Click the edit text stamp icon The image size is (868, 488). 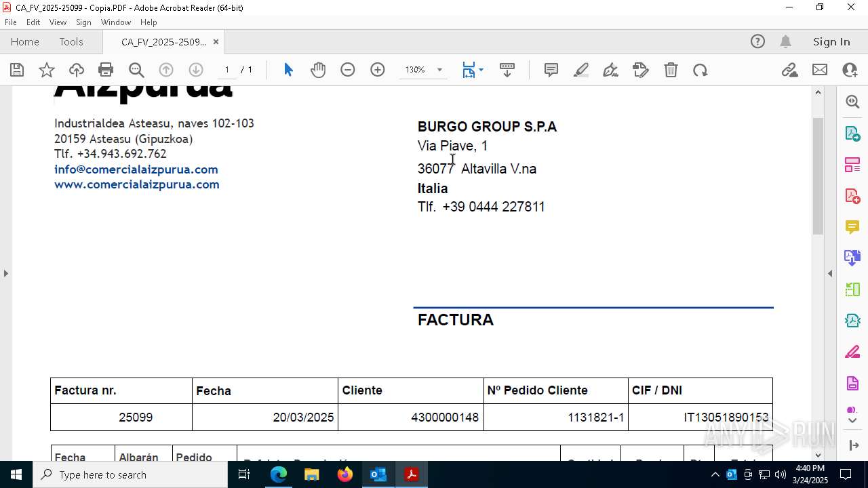coord(641,70)
